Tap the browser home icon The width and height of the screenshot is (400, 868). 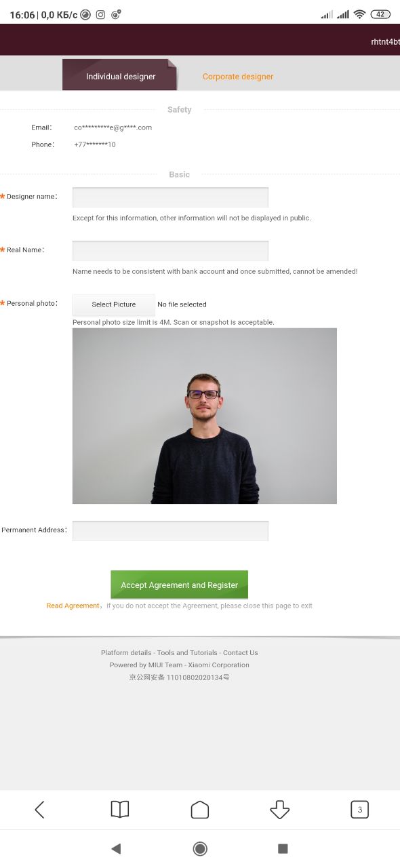200,809
